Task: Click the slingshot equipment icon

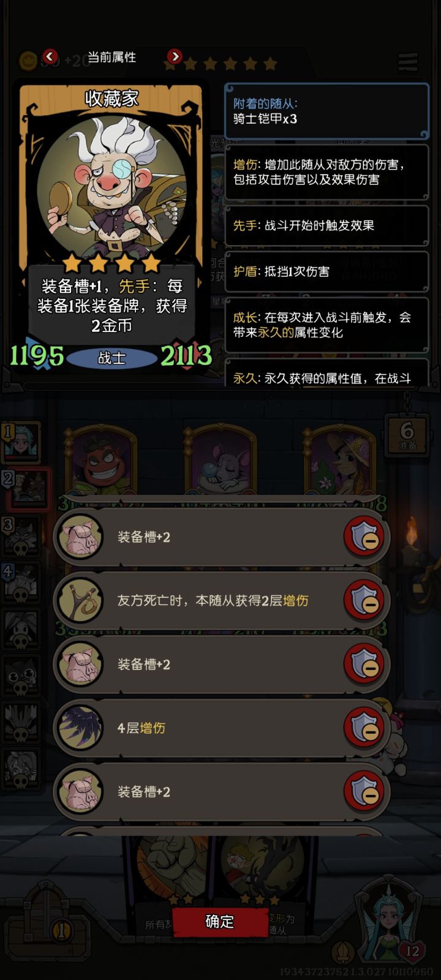Action: click(x=80, y=601)
